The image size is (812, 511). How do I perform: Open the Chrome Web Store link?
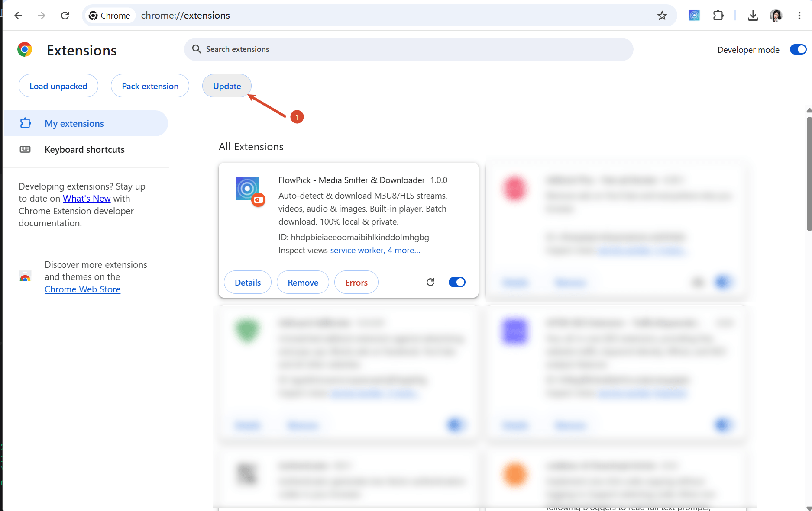(x=82, y=289)
